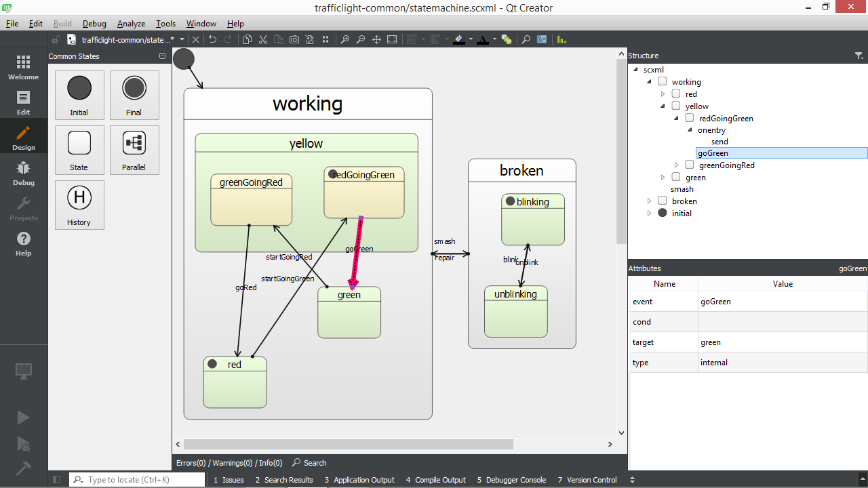The image size is (868, 488).
Task: Open the Analyze menu
Action: pyautogui.click(x=131, y=24)
